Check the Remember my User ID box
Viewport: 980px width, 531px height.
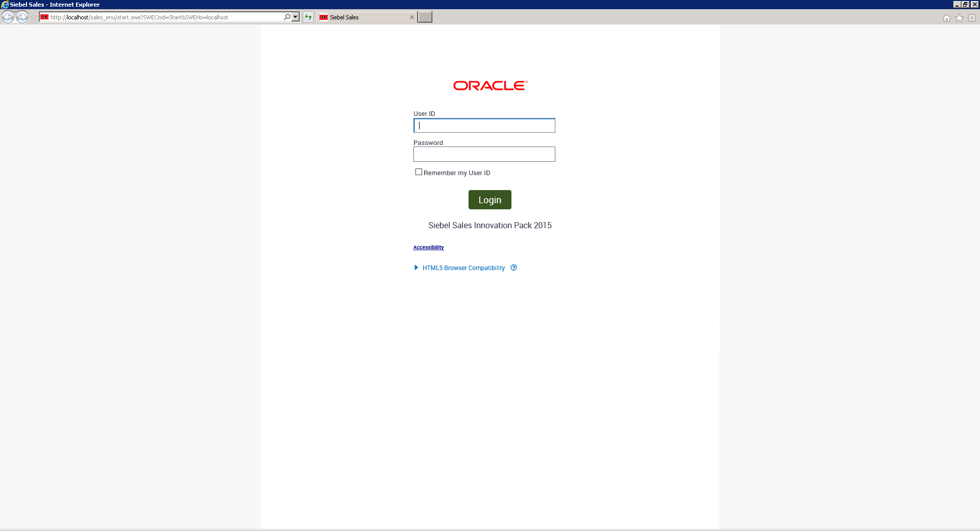[x=419, y=172]
